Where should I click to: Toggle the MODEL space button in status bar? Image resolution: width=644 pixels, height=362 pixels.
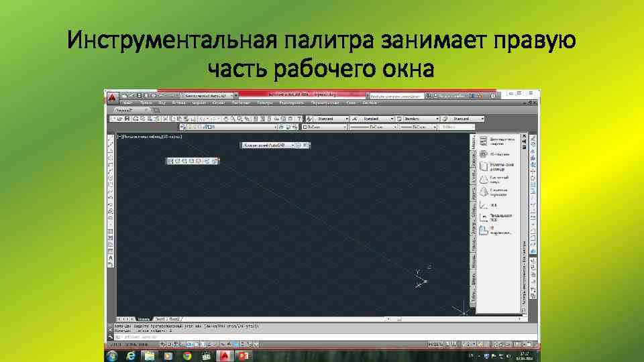pos(435,345)
